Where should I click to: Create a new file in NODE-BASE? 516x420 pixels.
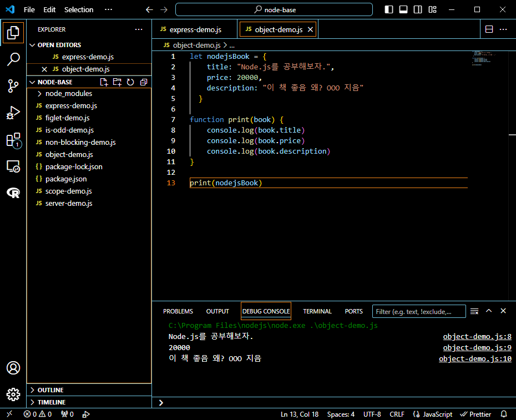[x=104, y=82]
